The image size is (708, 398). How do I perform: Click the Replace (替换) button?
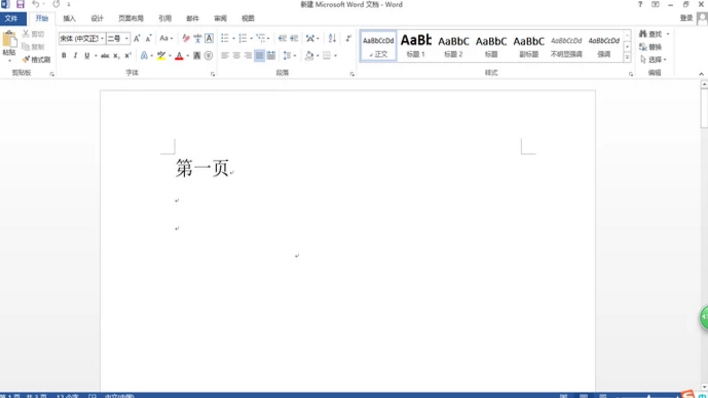pyautogui.click(x=650, y=47)
